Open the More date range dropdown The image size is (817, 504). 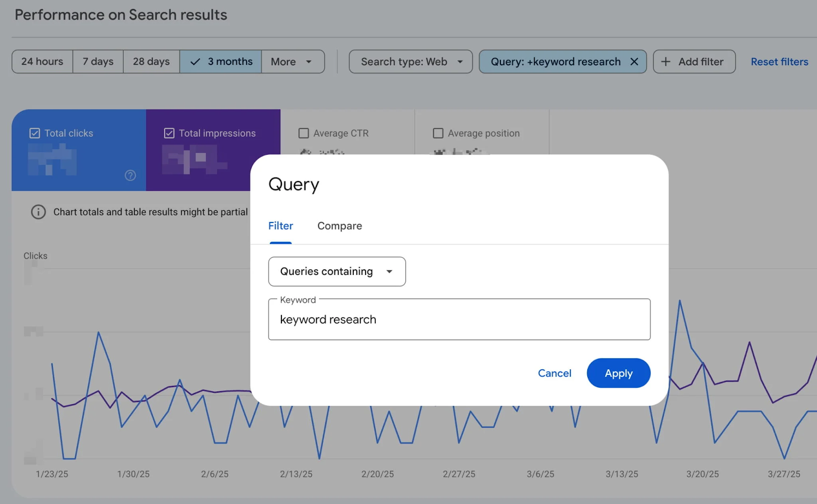[x=293, y=61]
